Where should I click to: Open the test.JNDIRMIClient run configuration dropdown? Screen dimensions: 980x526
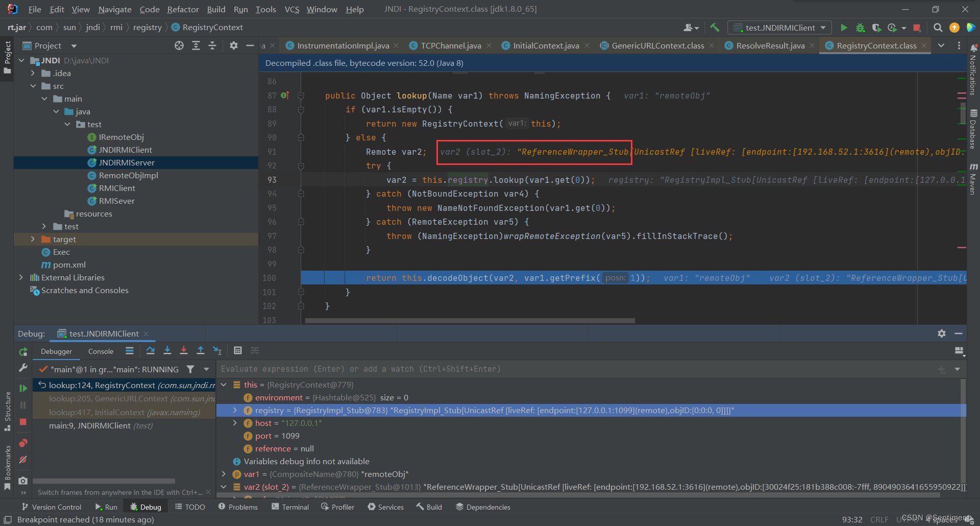point(779,28)
